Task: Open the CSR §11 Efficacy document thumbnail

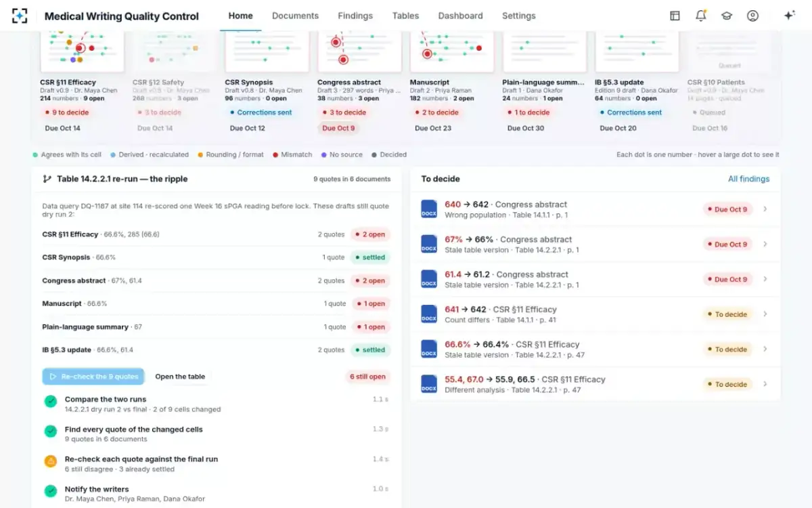Action: [x=82, y=52]
